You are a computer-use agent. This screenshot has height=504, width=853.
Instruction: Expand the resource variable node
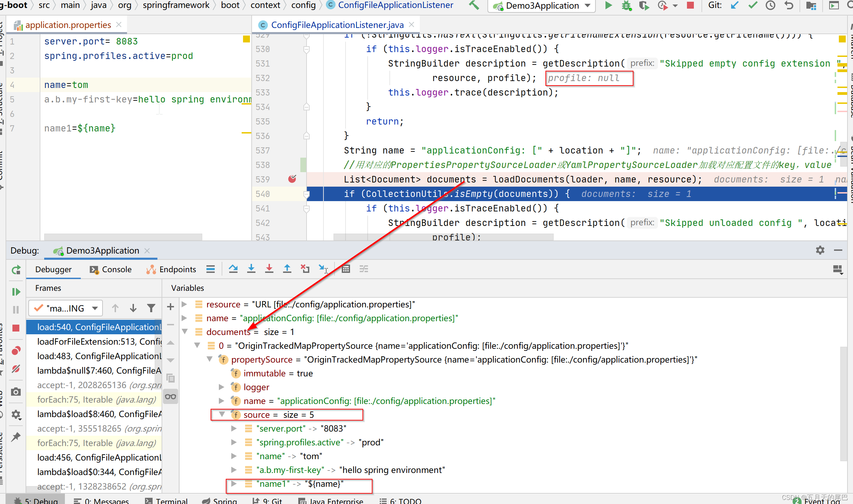[x=185, y=304]
